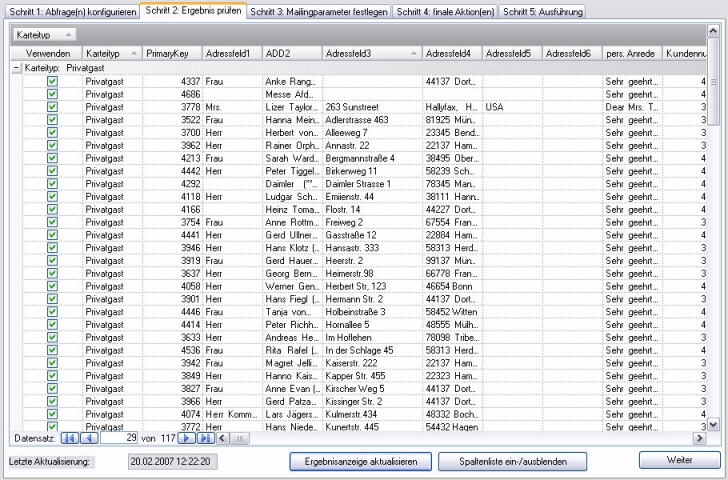The width and height of the screenshot is (728, 480).
Task: Uncheck Verwenden for record 4686
Action: pyautogui.click(x=52, y=94)
